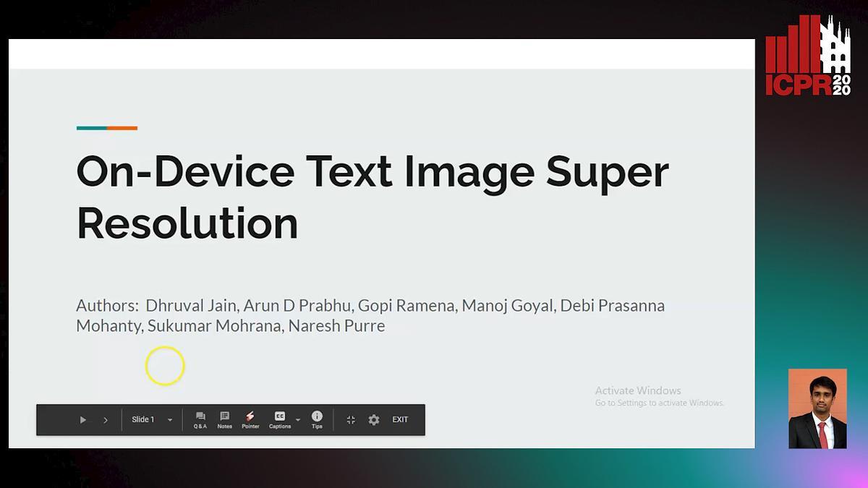Click the ICPR 2020 logo
The height and width of the screenshot is (488, 868).
(x=808, y=56)
